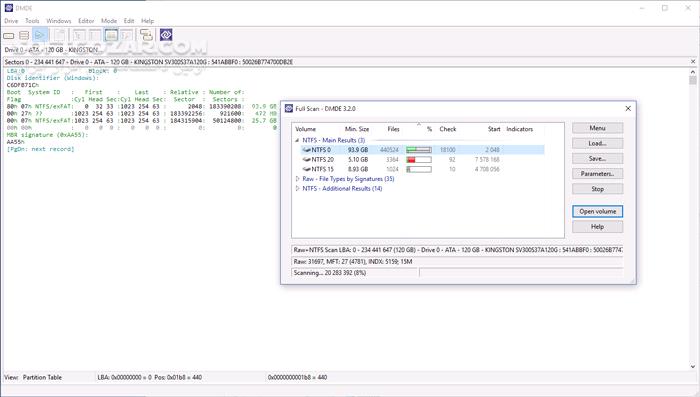700x397 pixels.
Task: Sort by the Files column header
Action: coord(393,129)
